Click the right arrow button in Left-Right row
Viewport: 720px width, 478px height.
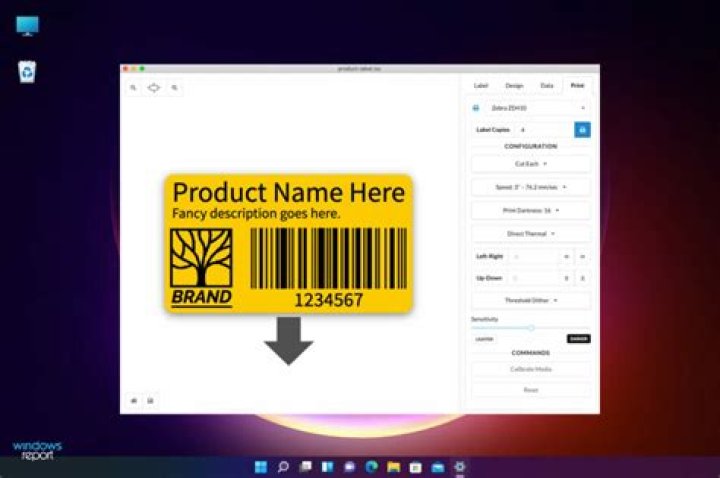click(583, 257)
